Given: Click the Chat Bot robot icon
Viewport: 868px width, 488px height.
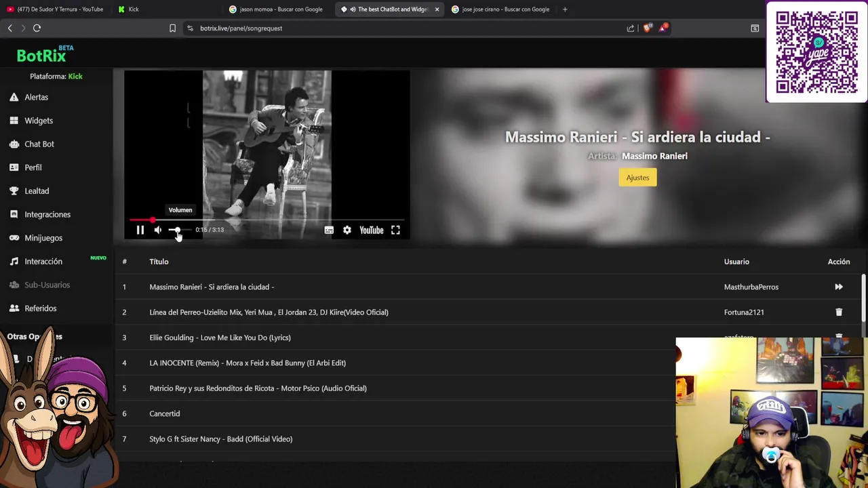Looking at the screenshot, I should 14,144.
